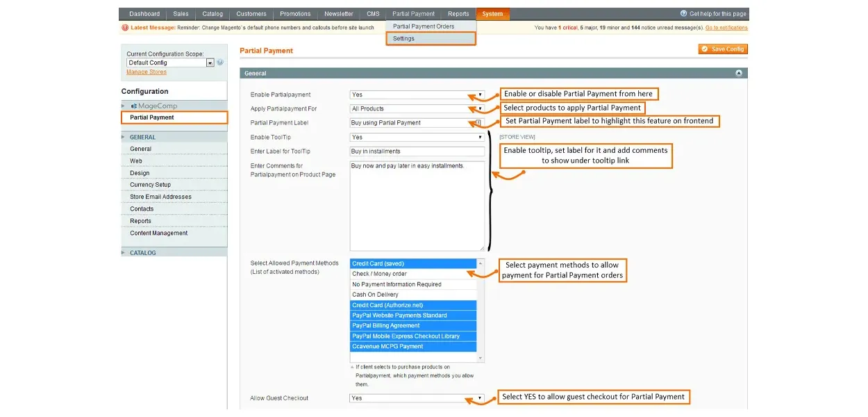
Task: Click the resize handle of the comments textarea
Action: coord(481,247)
